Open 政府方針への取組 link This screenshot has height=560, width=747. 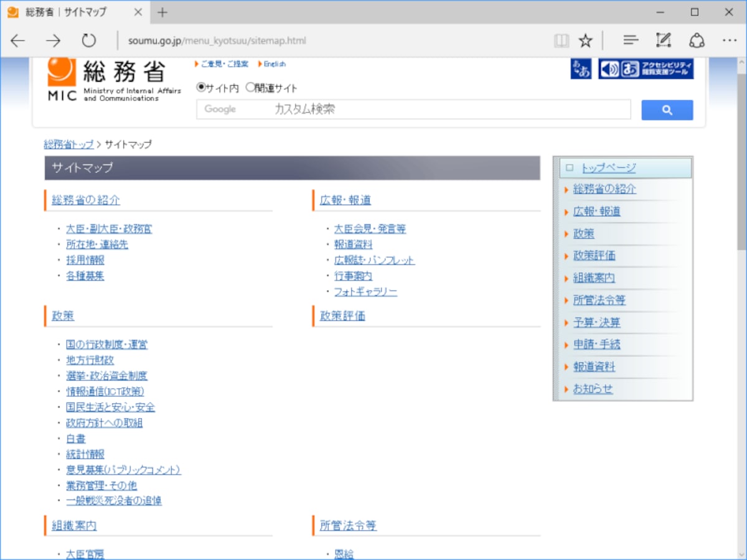pyautogui.click(x=105, y=423)
